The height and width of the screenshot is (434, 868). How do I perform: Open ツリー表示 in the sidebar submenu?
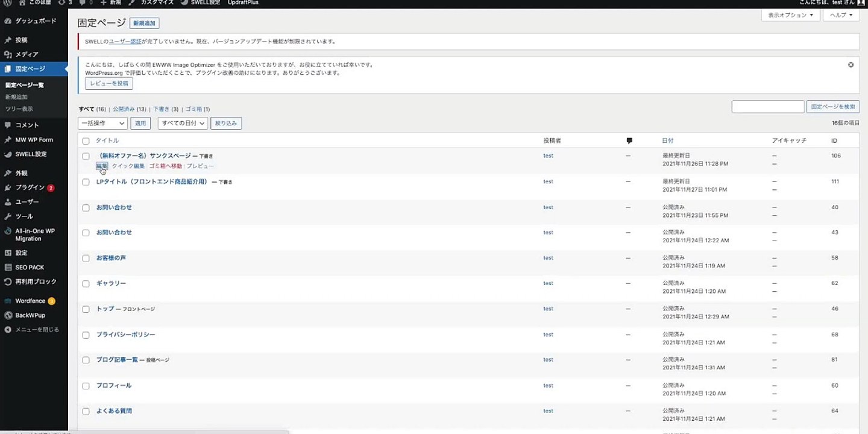(19, 109)
